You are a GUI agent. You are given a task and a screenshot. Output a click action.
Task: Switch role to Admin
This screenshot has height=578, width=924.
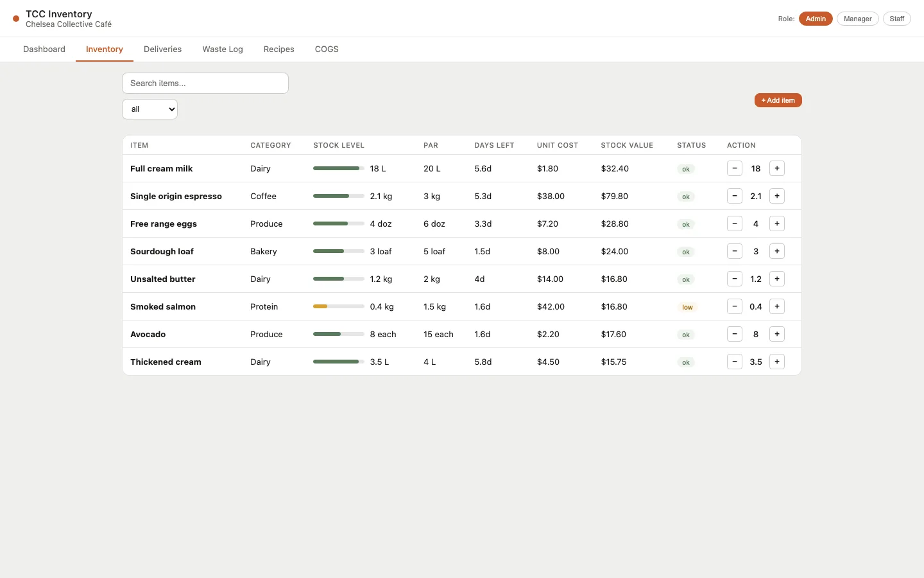tap(816, 19)
